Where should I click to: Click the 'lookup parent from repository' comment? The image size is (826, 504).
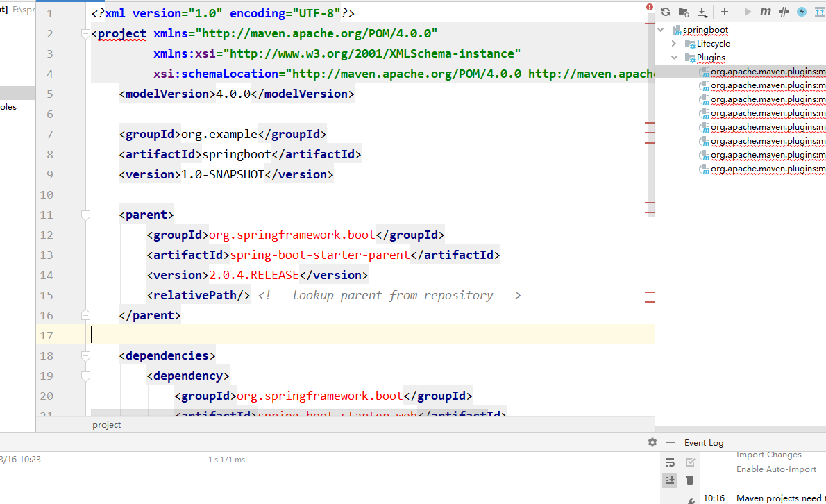click(x=389, y=296)
